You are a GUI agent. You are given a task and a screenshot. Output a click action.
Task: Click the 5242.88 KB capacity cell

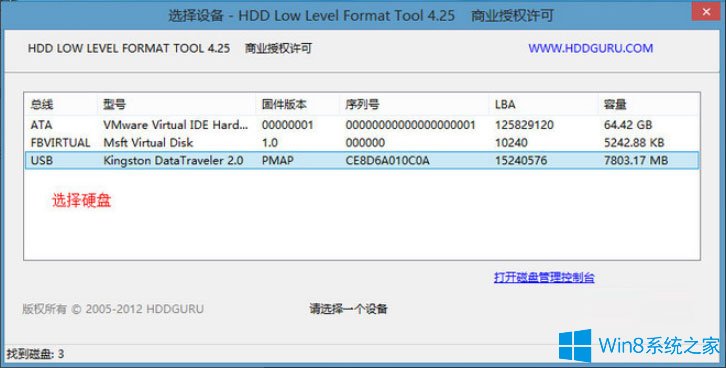(634, 143)
